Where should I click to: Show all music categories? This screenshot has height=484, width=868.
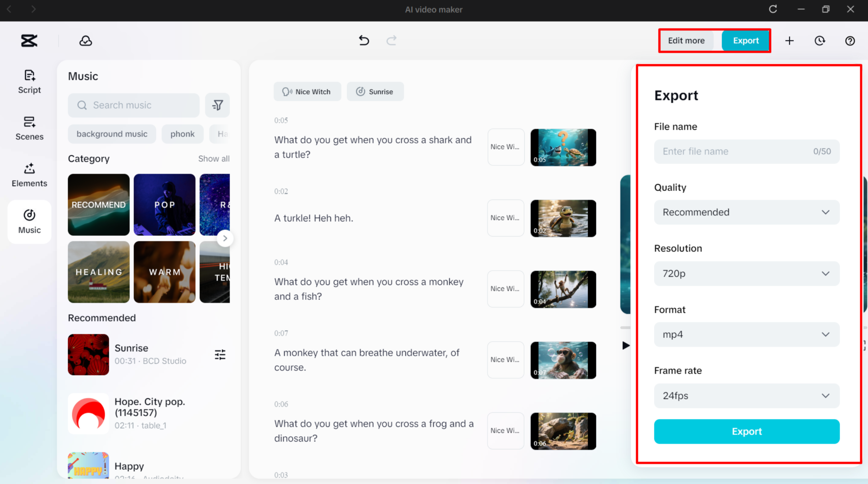click(x=214, y=159)
